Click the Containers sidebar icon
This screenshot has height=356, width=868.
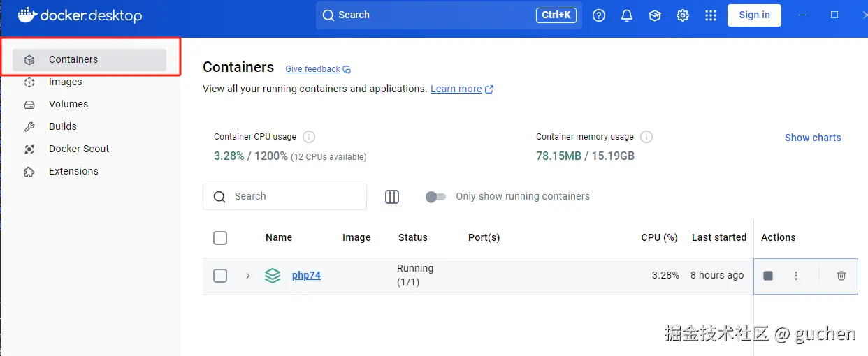[29, 60]
